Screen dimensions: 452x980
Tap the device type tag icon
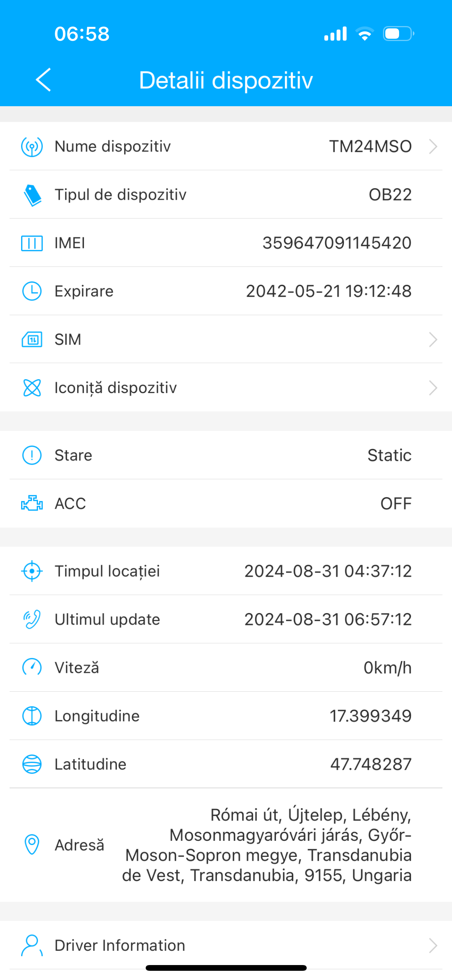pos(32,195)
